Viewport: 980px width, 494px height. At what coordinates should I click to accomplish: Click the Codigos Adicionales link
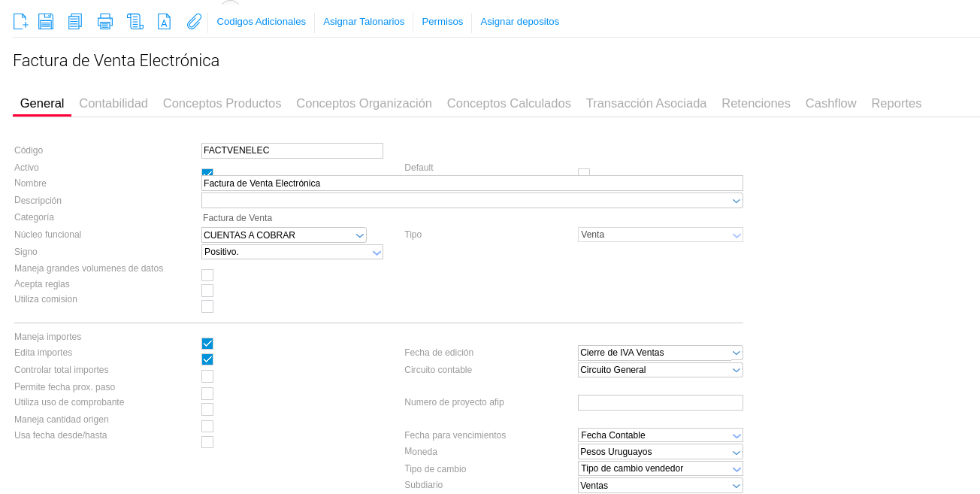(x=261, y=22)
